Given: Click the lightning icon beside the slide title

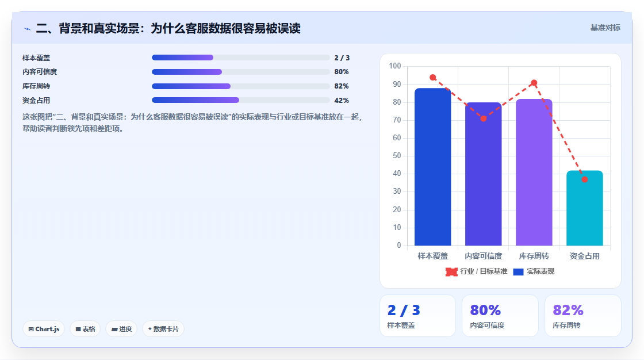Looking at the screenshot, I should click(x=27, y=29).
